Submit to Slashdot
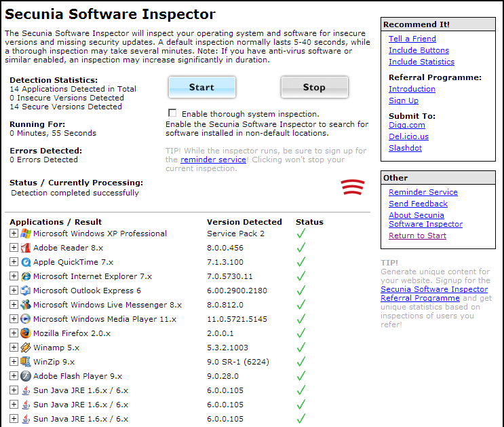Viewport: 504px width, 427px height. click(x=405, y=149)
